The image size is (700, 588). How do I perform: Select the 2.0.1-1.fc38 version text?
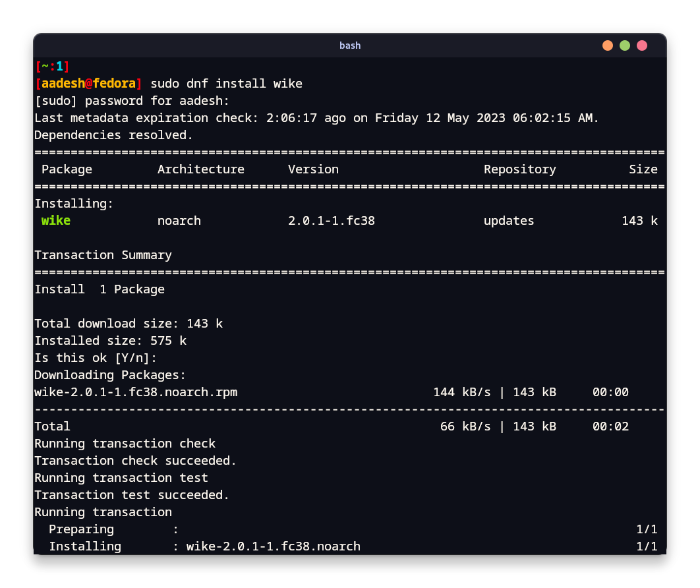coord(331,220)
